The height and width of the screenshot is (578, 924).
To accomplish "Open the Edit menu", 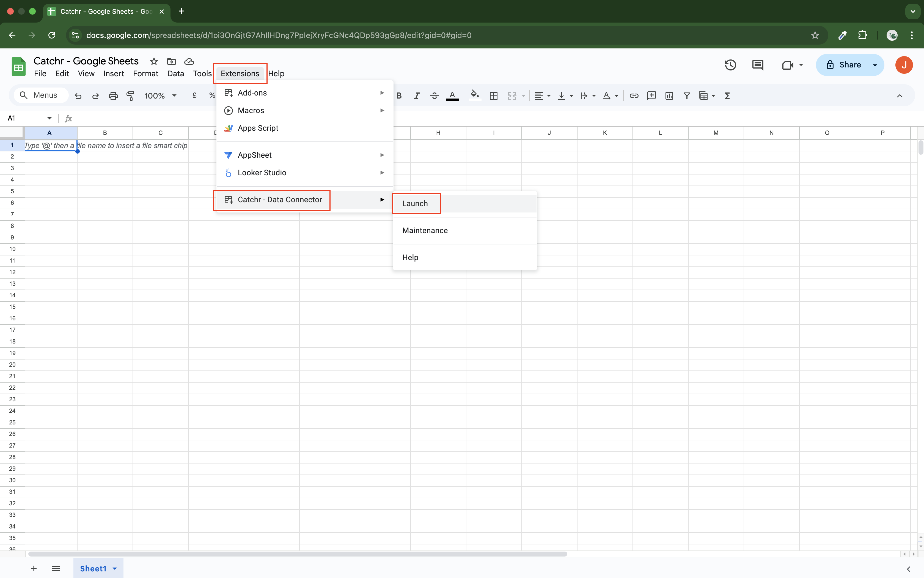I will pos(62,73).
